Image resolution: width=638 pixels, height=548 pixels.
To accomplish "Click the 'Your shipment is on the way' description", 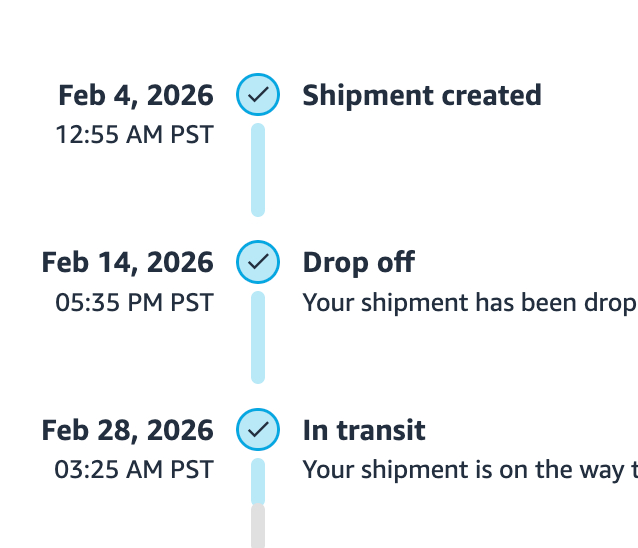I will 469,469.
